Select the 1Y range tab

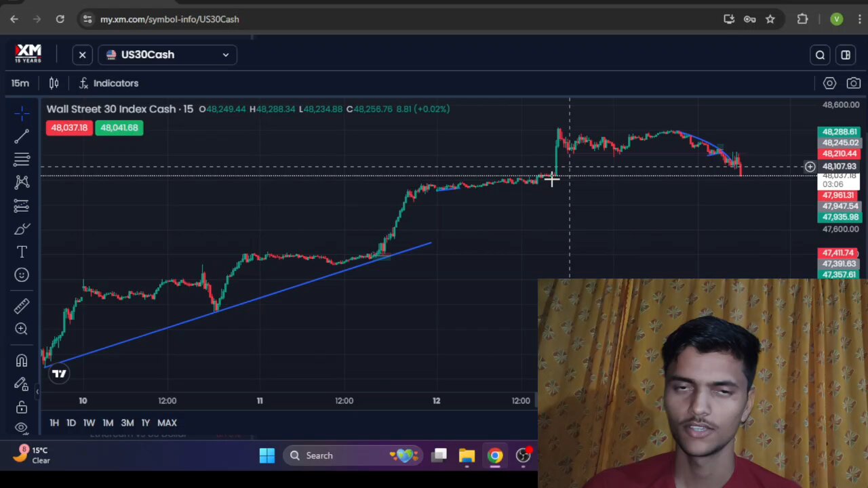tap(145, 423)
